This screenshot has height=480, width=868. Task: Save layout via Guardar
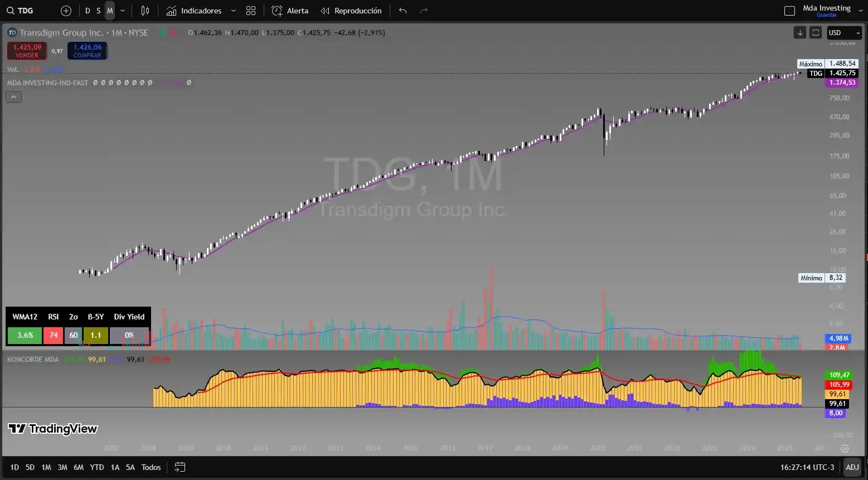(x=827, y=15)
